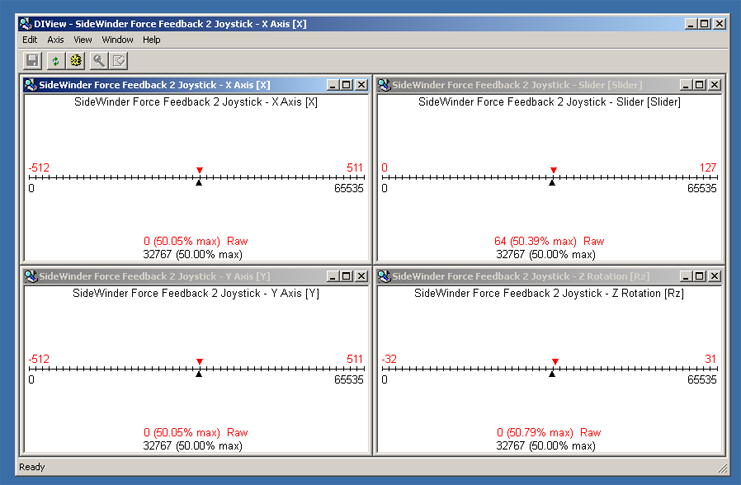Click the X Axis raw value '0 (50.05% max) Raw'

[x=196, y=241]
